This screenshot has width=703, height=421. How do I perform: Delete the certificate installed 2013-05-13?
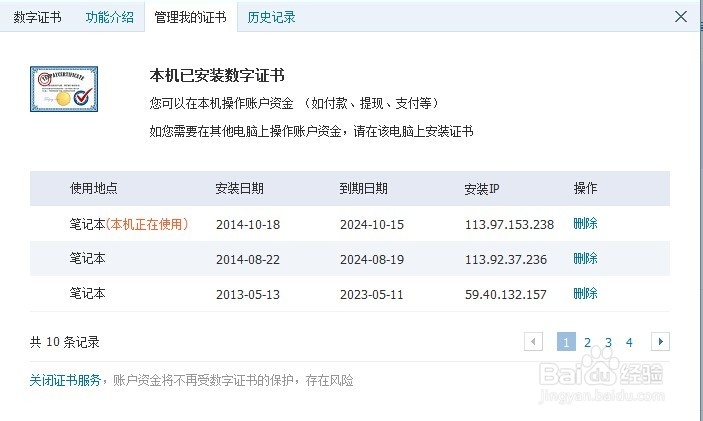pyautogui.click(x=585, y=293)
